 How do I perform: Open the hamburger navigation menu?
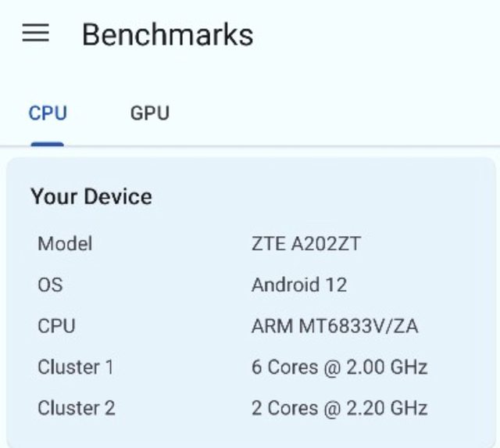[35, 34]
